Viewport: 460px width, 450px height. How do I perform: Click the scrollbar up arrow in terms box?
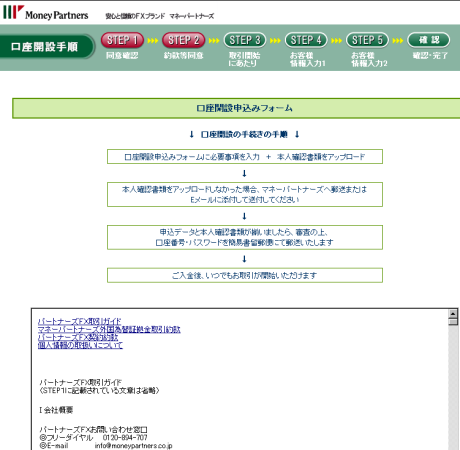(453, 314)
